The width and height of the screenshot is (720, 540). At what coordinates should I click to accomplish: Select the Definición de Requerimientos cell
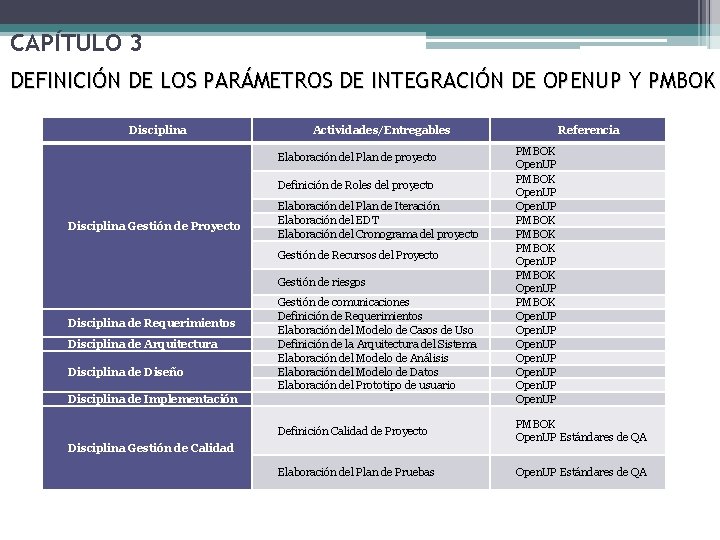pyautogui.click(x=371, y=316)
